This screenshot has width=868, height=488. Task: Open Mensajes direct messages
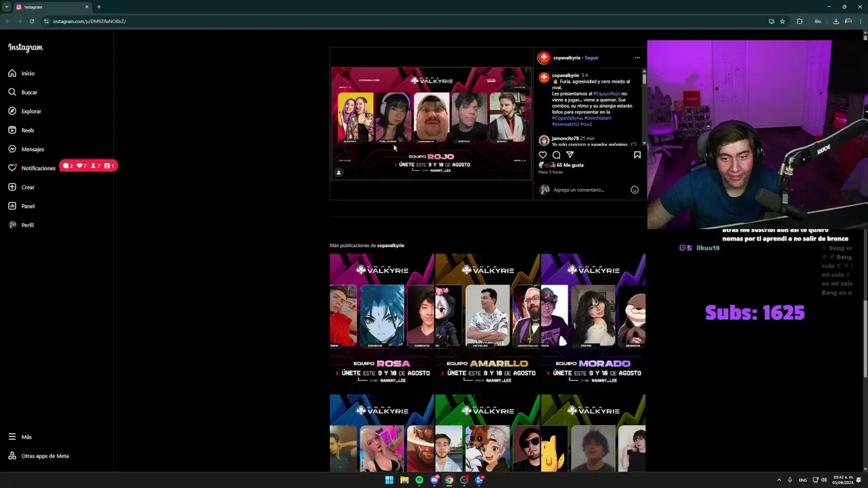[x=26, y=149]
